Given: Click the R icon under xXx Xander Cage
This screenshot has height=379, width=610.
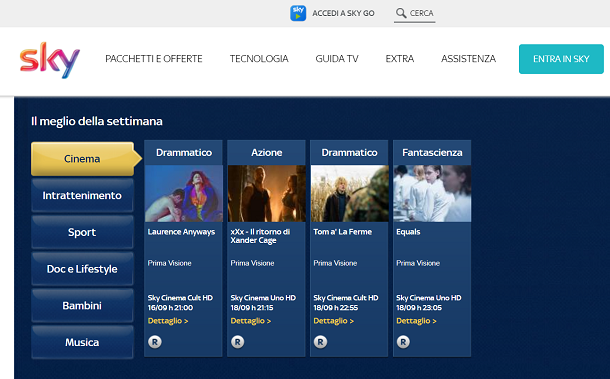Looking at the screenshot, I should pyautogui.click(x=237, y=342).
